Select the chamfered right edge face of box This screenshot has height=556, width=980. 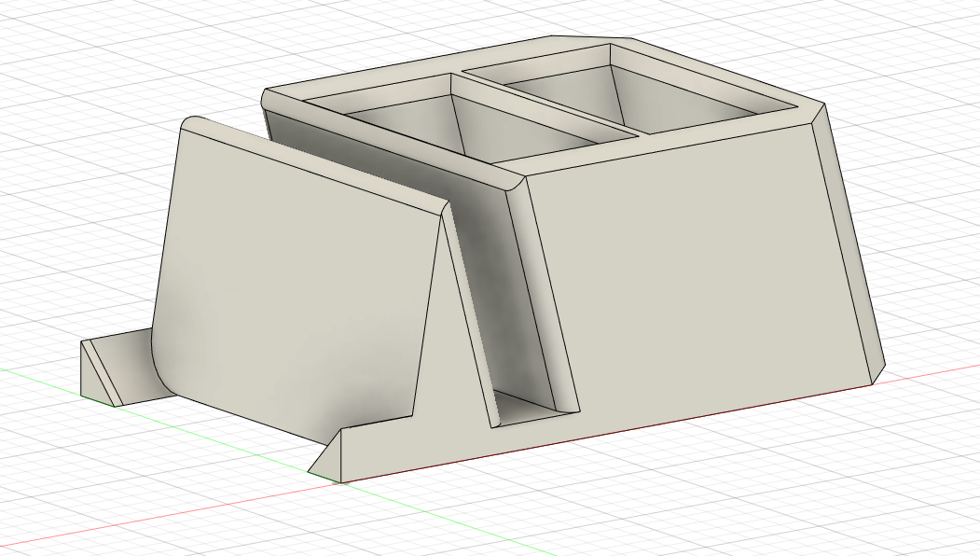[850, 243]
